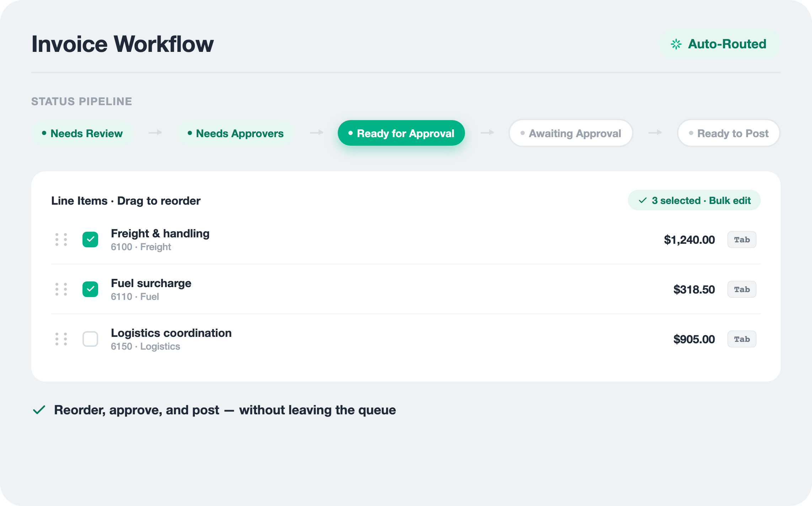Viewport: 812px width, 506px height.
Task: Grab the Logistics coordination drag handle
Action: pos(61,339)
